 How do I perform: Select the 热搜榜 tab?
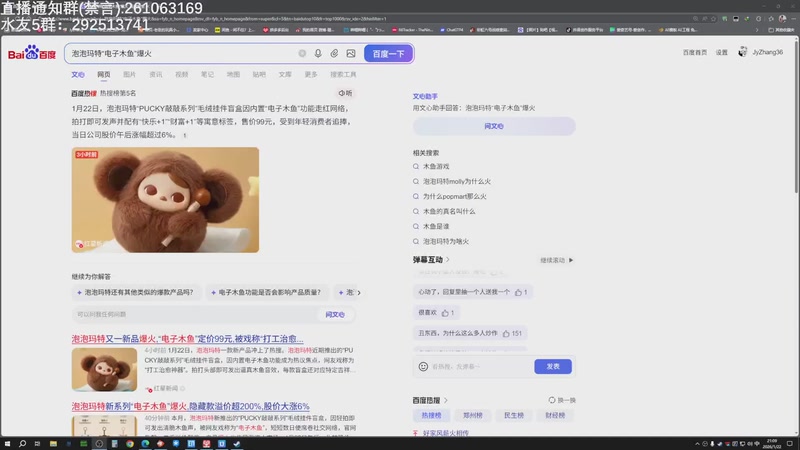click(x=432, y=415)
